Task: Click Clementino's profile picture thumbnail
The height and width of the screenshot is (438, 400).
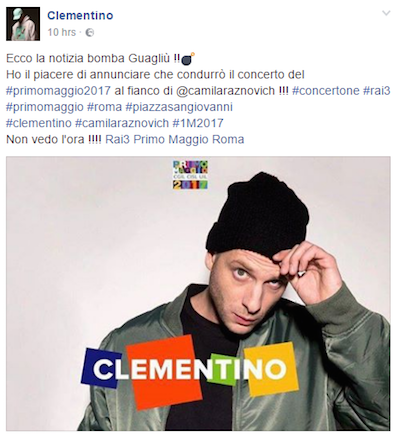Action: coord(23,24)
